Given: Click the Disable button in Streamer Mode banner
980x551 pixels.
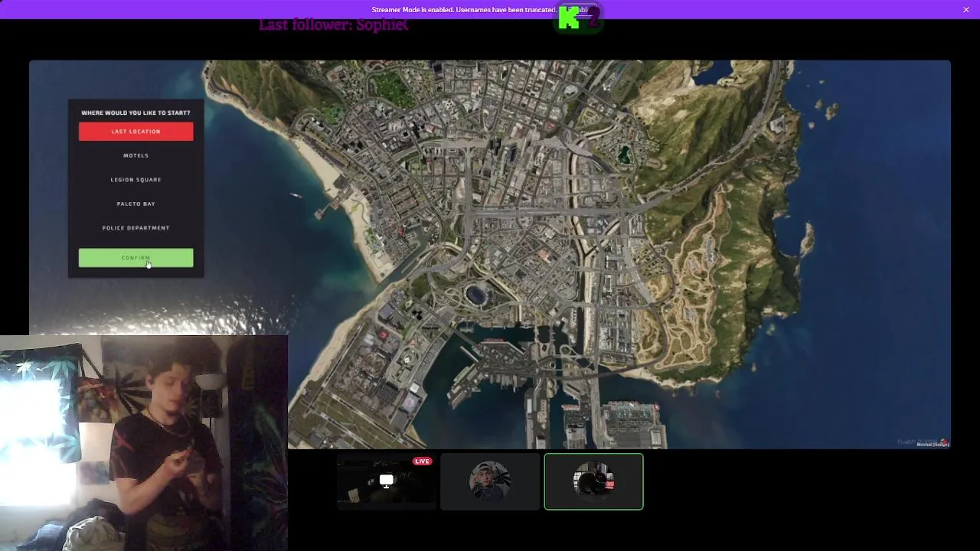Looking at the screenshot, I should [580, 10].
